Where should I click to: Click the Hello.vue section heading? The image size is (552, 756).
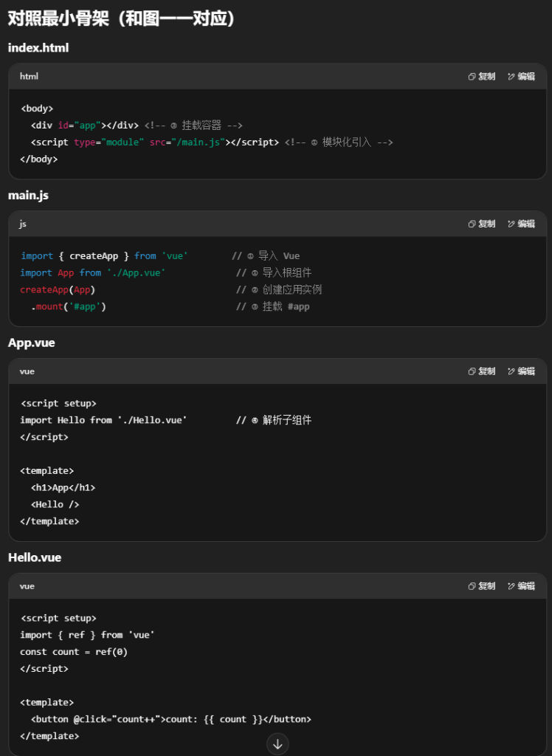click(x=34, y=557)
